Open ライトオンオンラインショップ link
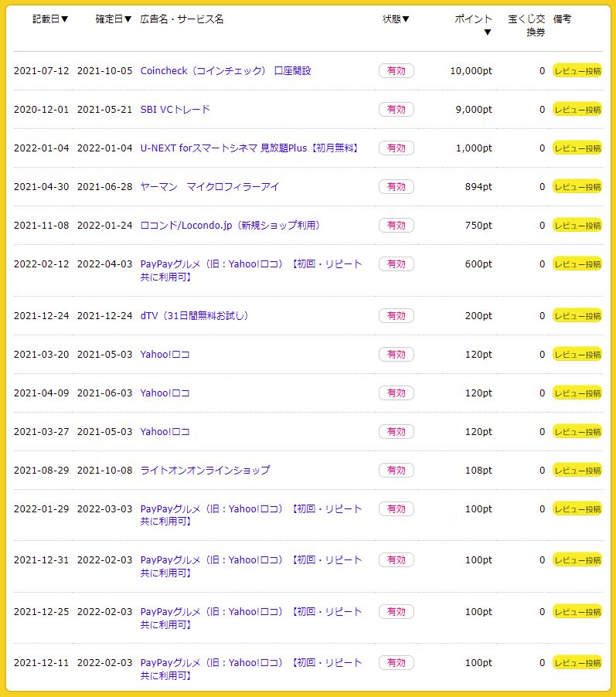This screenshot has height=697, width=616. [x=205, y=470]
